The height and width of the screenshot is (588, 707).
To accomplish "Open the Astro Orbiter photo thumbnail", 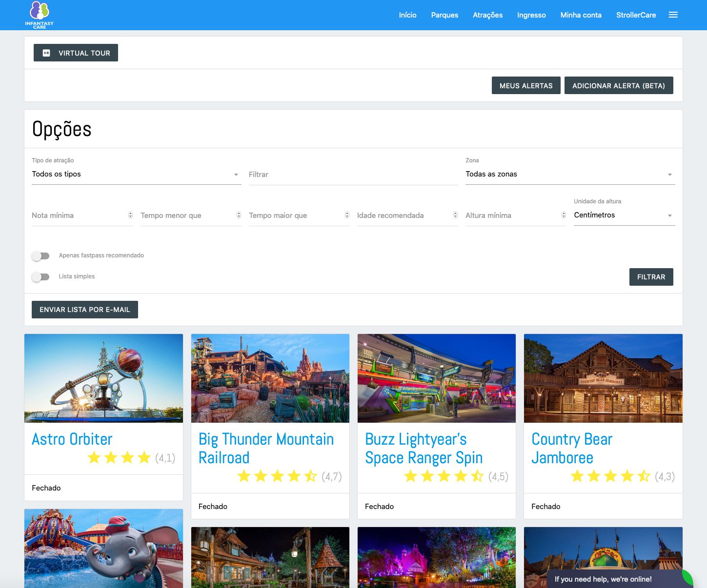I will click(103, 378).
